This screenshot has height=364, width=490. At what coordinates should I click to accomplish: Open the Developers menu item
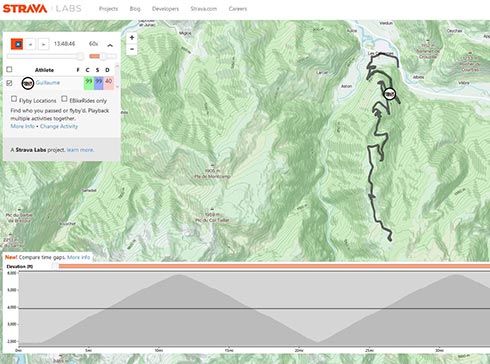click(x=165, y=9)
